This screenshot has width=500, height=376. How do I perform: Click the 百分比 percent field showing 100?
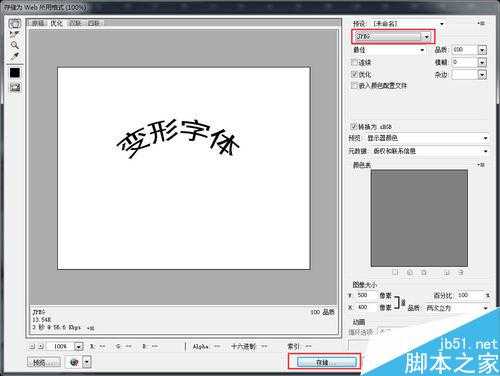pos(469,295)
